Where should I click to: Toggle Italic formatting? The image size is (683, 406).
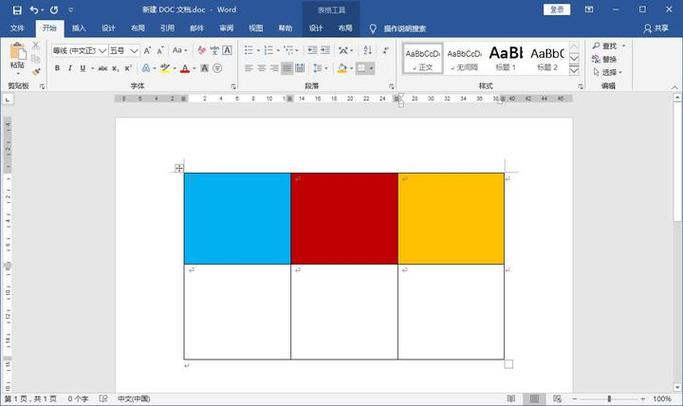click(x=70, y=68)
